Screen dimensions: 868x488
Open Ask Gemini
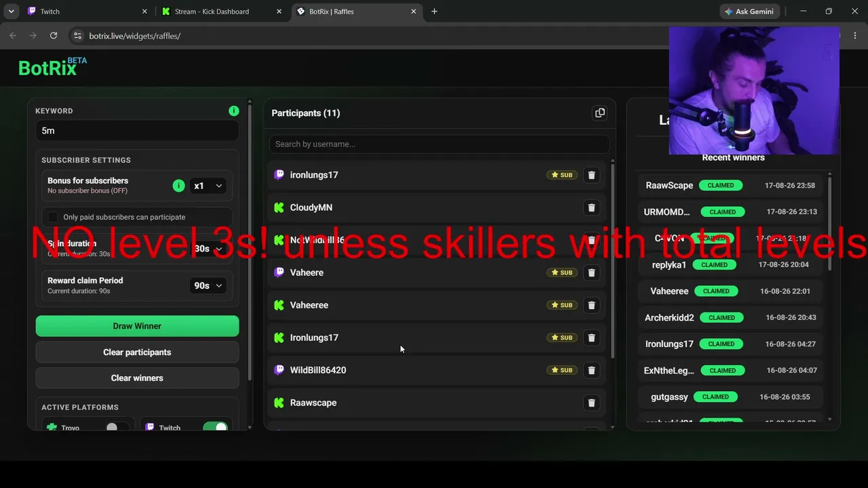pos(749,12)
